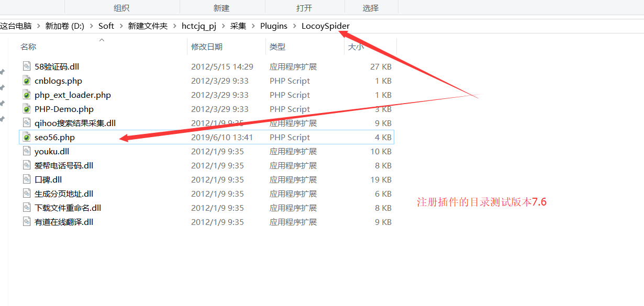Click the 有道在线翻译.dll file icon
Image resolution: width=644 pixels, height=306 pixels.
click(27, 221)
